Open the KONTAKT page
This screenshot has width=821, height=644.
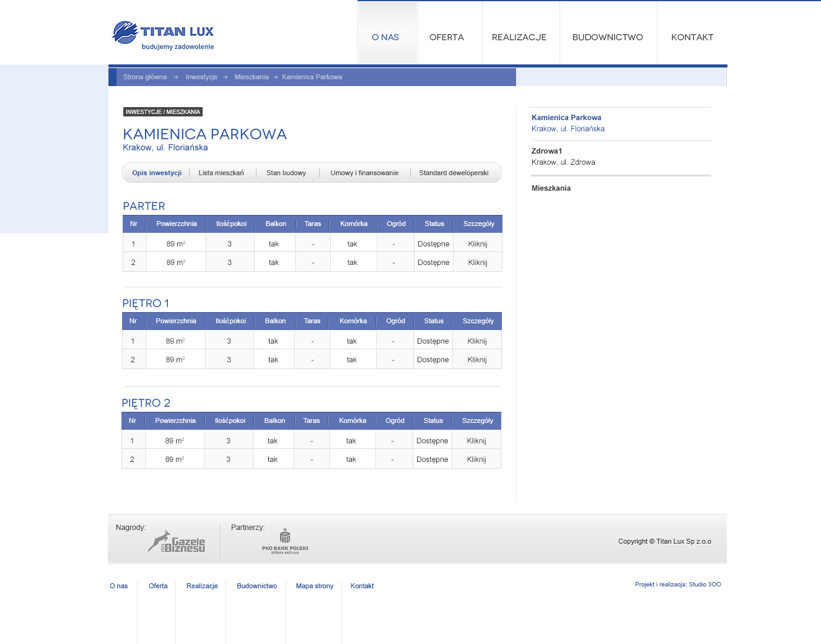point(692,37)
